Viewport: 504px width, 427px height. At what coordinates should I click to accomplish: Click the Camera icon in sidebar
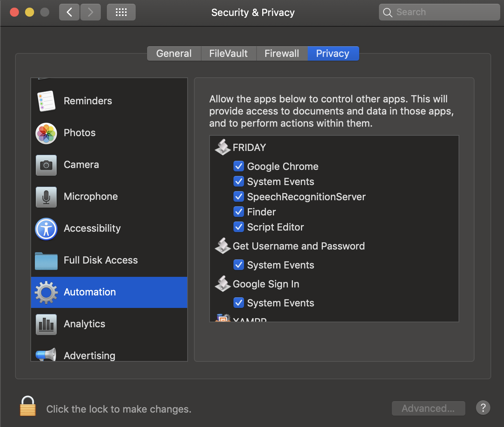[x=46, y=165]
